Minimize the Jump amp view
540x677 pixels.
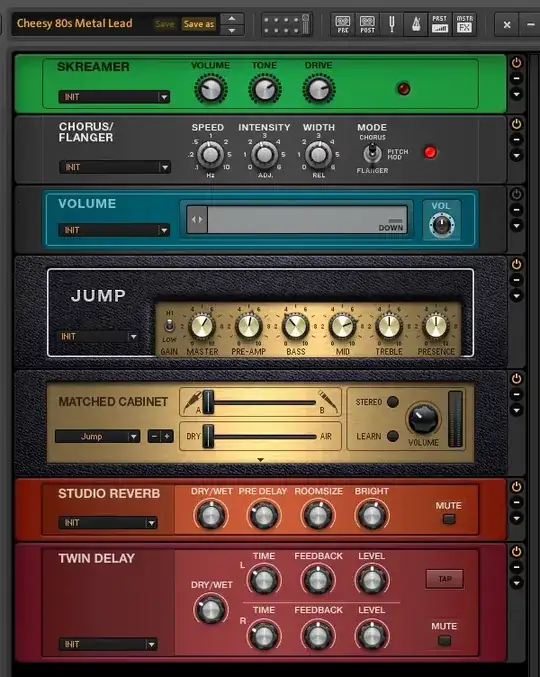(x=516, y=280)
